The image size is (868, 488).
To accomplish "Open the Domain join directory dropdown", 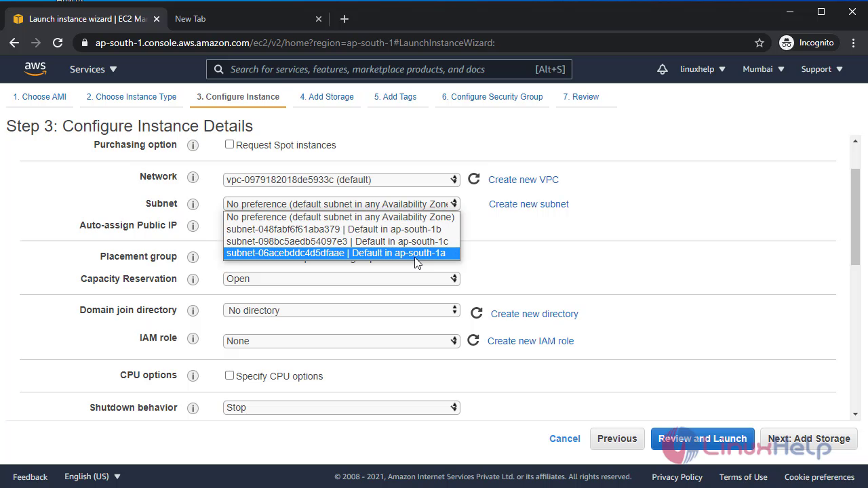I will pos(342,310).
